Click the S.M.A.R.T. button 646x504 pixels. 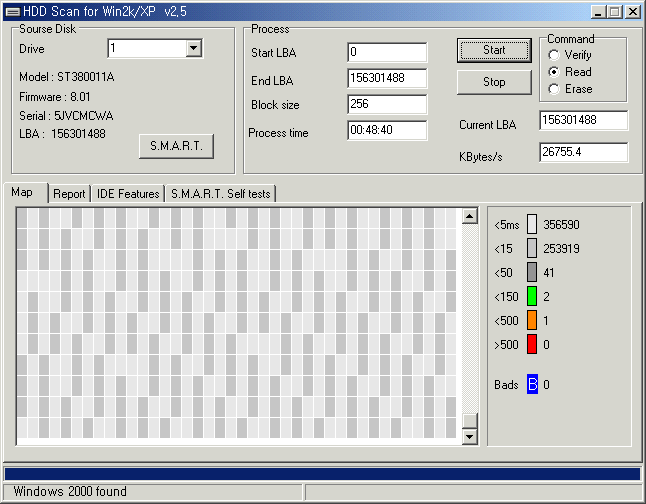(x=176, y=146)
